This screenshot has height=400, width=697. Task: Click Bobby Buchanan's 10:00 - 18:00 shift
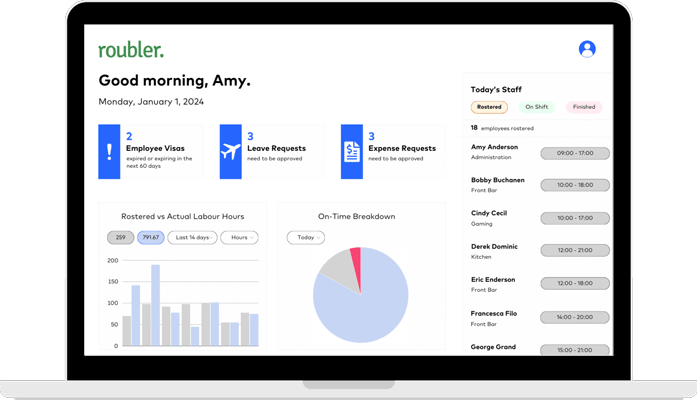[x=574, y=185]
